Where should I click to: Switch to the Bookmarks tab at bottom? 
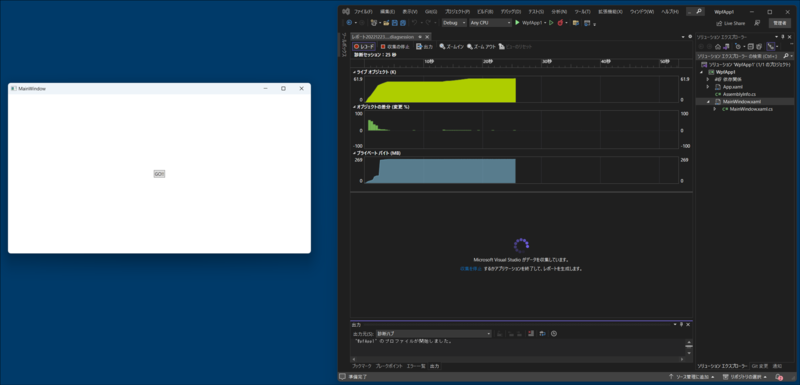361,366
